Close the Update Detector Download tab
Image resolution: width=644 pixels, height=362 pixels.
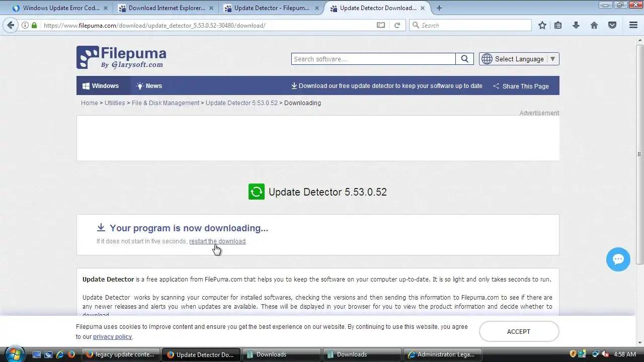pos(424,8)
